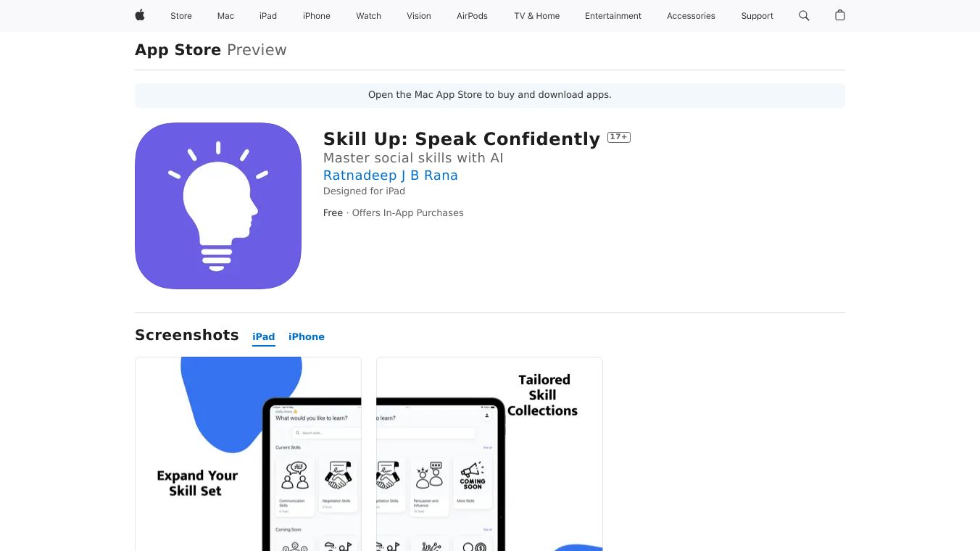This screenshot has width=980, height=551.
Task: Open developer Ratnadeep J B Rana link
Action: (x=391, y=175)
